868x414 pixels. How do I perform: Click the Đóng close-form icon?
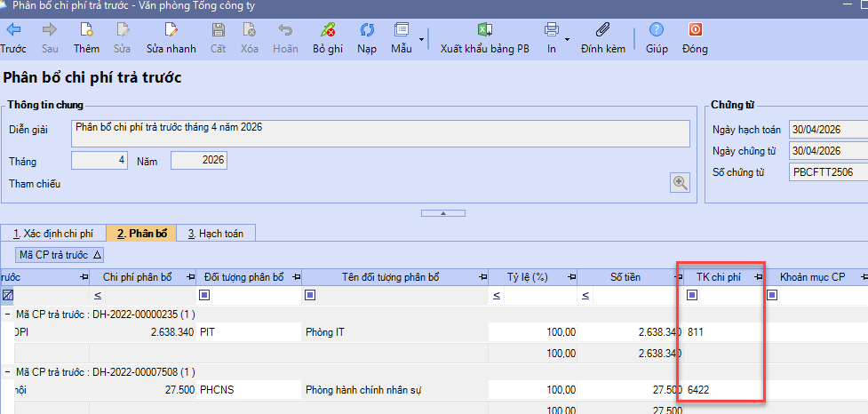tap(694, 30)
